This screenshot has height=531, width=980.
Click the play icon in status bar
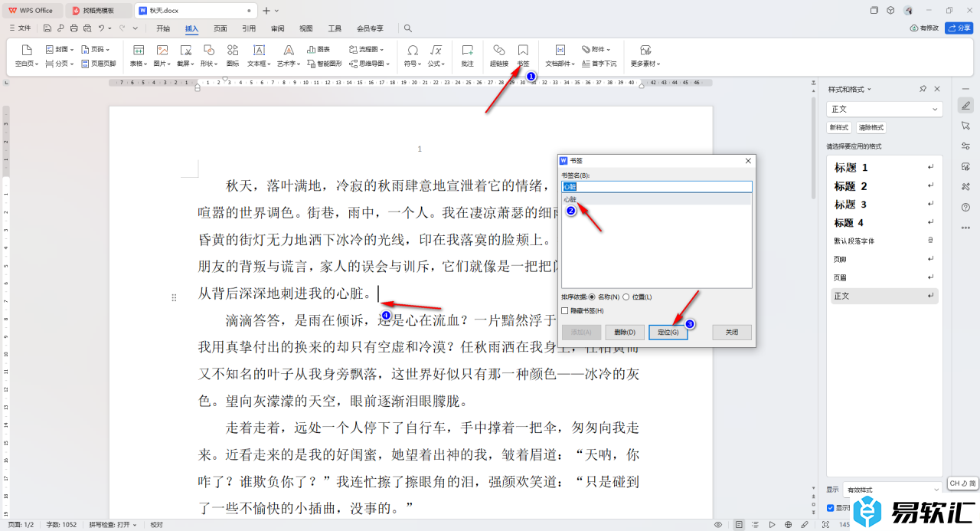click(x=772, y=525)
